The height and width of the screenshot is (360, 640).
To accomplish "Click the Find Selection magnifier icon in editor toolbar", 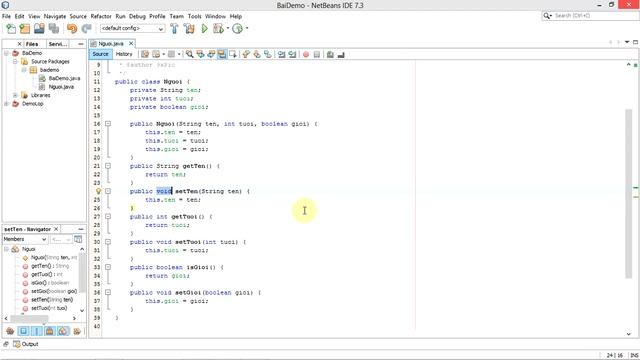I will (x=189, y=54).
